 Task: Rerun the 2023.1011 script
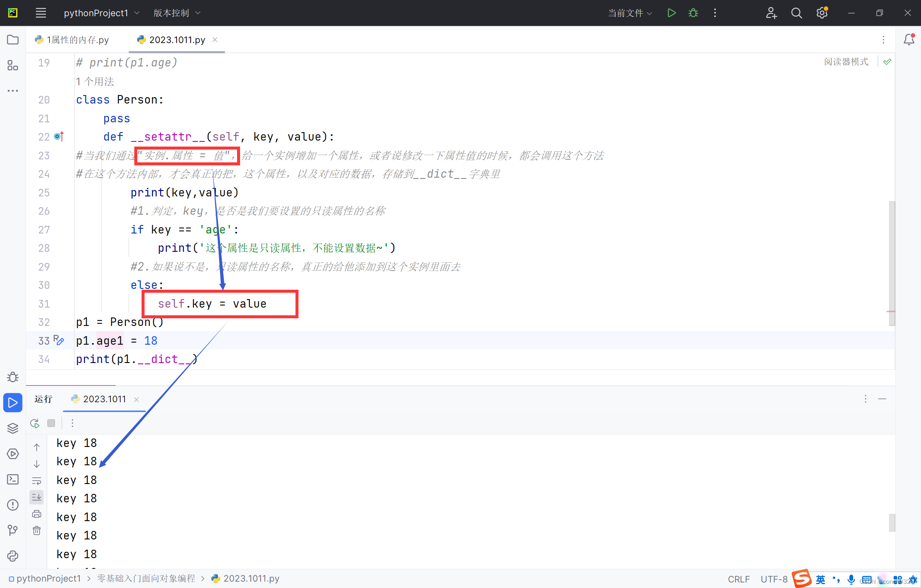pyautogui.click(x=35, y=423)
